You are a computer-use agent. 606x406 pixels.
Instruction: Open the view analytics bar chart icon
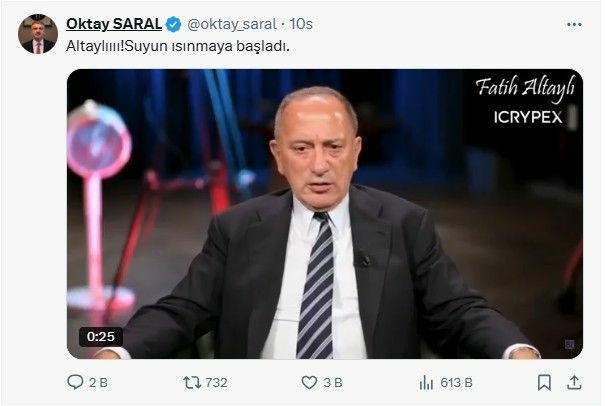tap(426, 383)
